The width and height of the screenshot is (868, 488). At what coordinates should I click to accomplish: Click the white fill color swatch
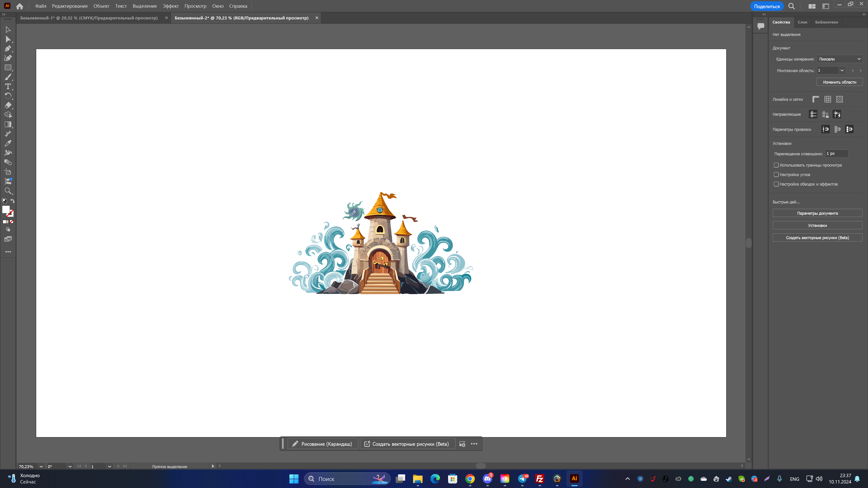(6, 210)
